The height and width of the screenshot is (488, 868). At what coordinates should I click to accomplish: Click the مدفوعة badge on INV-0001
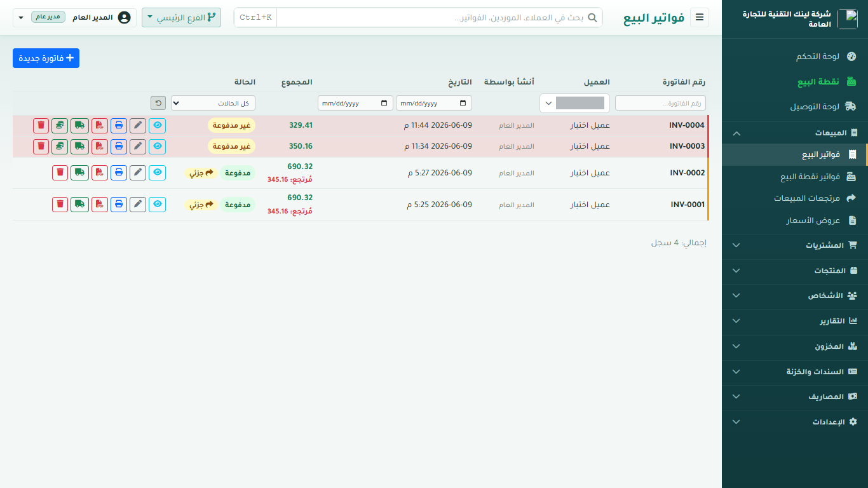click(237, 205)
